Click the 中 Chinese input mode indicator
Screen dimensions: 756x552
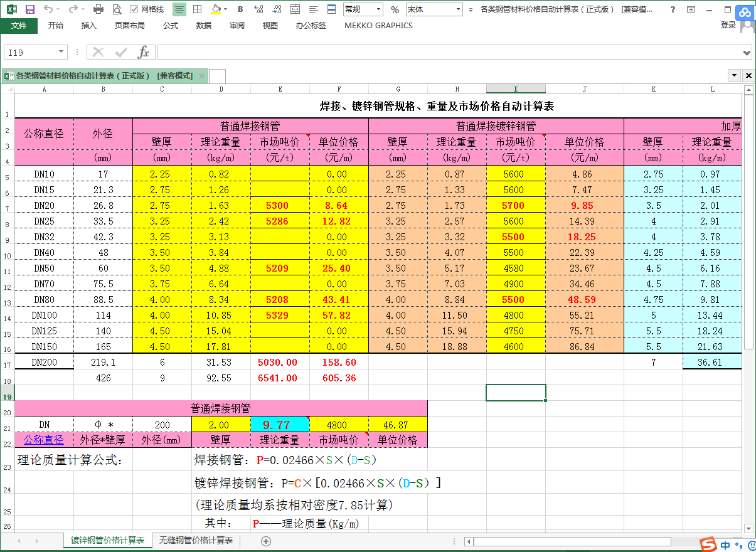point(726,544)
